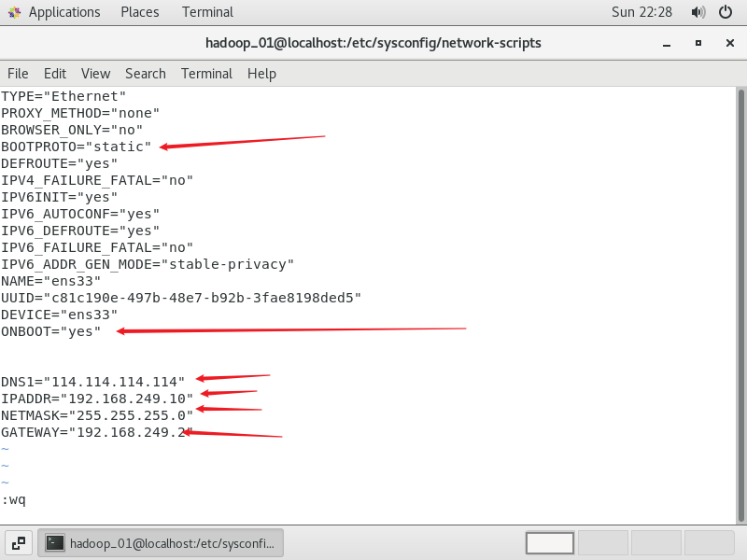Image resolution: width=747 pixels, height=560 pixels.
Task: Click the GATEWAY="192.168.249.2" line
Action: (97, 432)
